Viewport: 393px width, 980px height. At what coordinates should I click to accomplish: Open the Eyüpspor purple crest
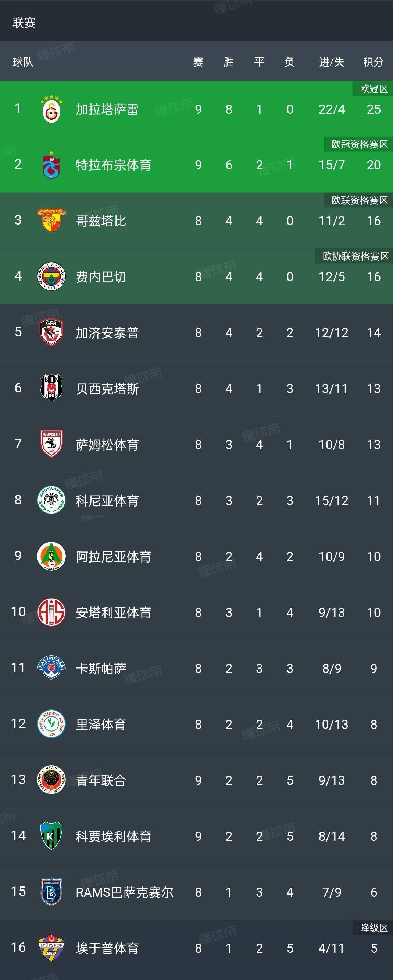coord(51,948)
